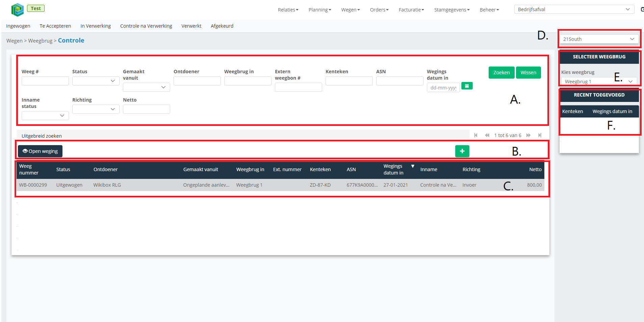This screenshot has height=322, width=644.
Task: Open the Facturatie menu
Action: click(x=411, y=10)
